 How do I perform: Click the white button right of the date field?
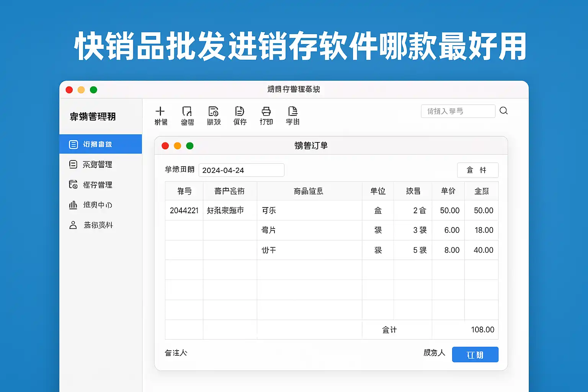tap(477, 170)
